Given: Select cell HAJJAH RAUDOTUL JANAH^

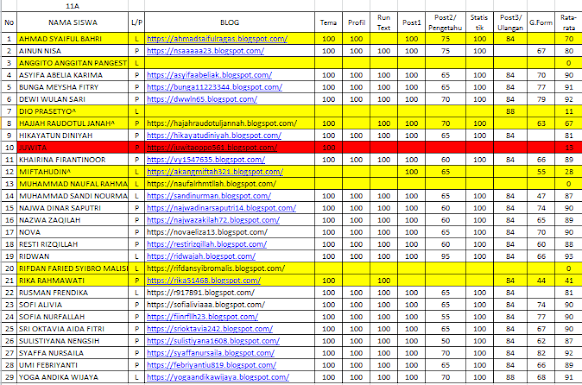Looking at the screenshot, I should point(73,123).
